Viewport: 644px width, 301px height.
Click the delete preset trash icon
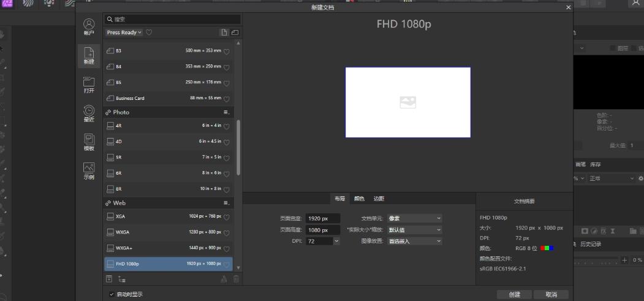click(x=236, y=279)
